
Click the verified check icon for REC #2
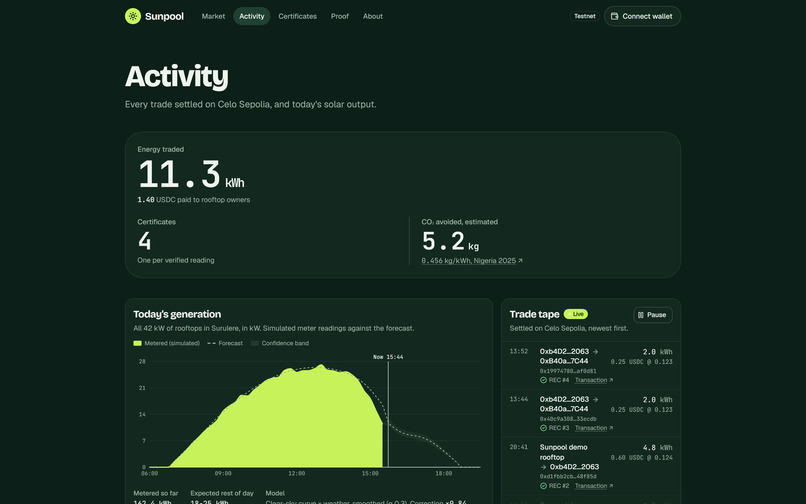tap(543, 486)
